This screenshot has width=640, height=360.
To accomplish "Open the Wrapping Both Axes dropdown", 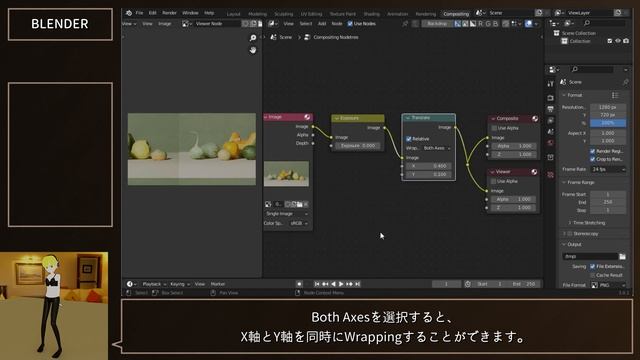I will point(436,148).
